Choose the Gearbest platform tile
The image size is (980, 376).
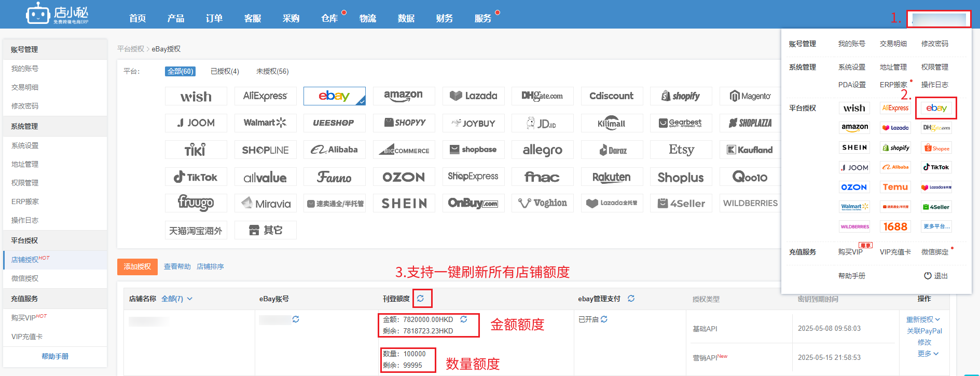coord(681,123)
